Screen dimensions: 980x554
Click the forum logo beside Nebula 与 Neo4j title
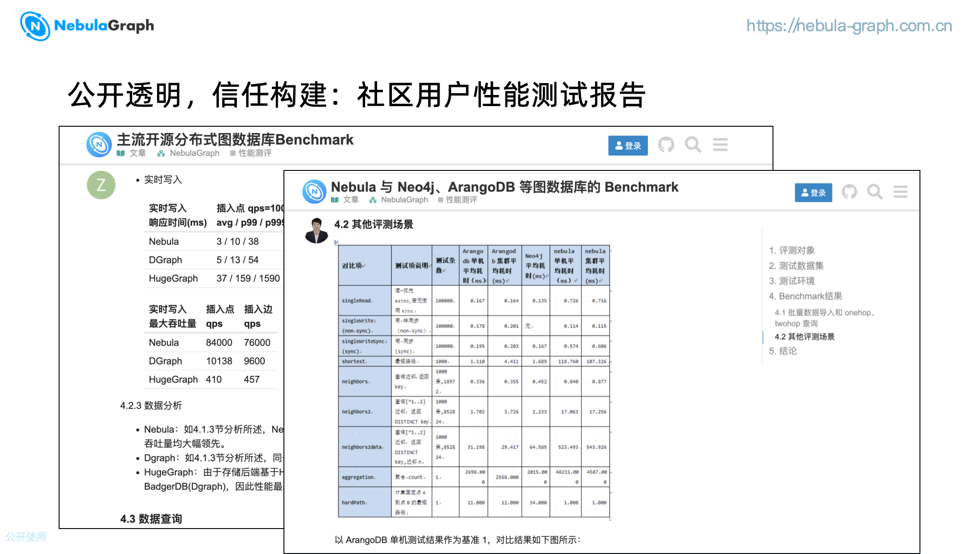pos(314,192)
